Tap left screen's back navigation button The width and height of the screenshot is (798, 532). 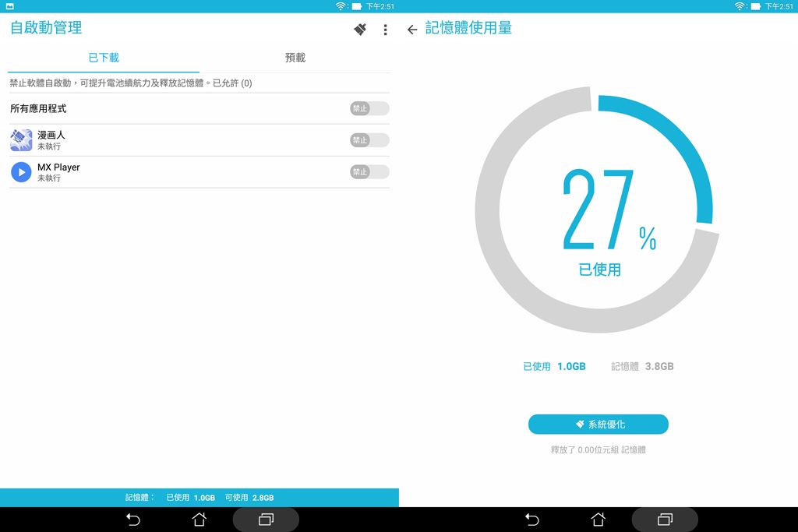132,520
